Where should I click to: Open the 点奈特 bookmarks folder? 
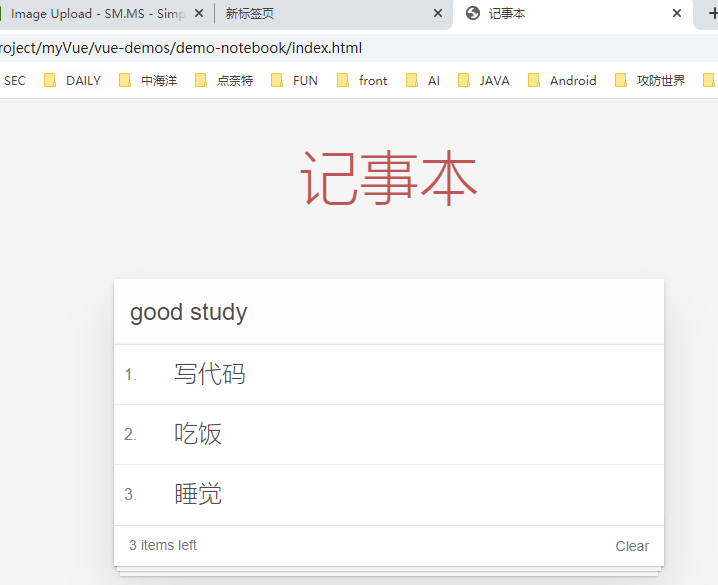point(224,81)
